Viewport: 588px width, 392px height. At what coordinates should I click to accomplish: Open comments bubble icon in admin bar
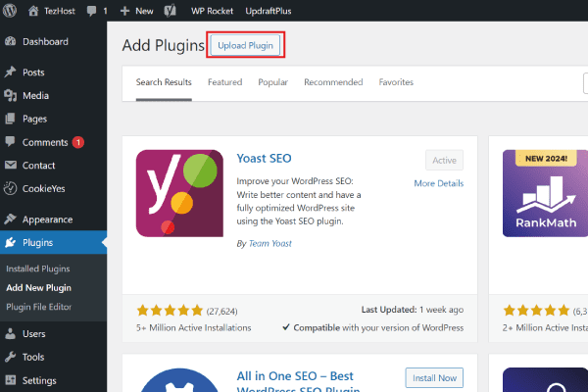[x=91, y=11]
